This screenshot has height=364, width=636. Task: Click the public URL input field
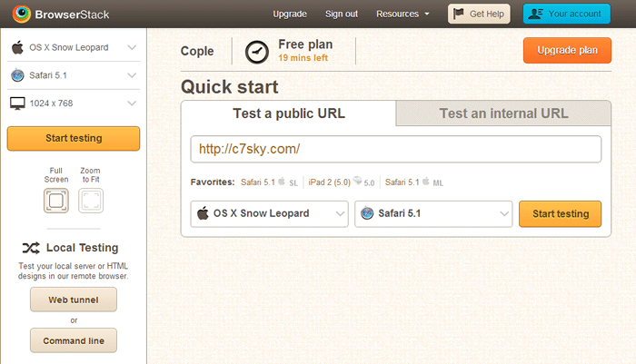tap(396, 149)
